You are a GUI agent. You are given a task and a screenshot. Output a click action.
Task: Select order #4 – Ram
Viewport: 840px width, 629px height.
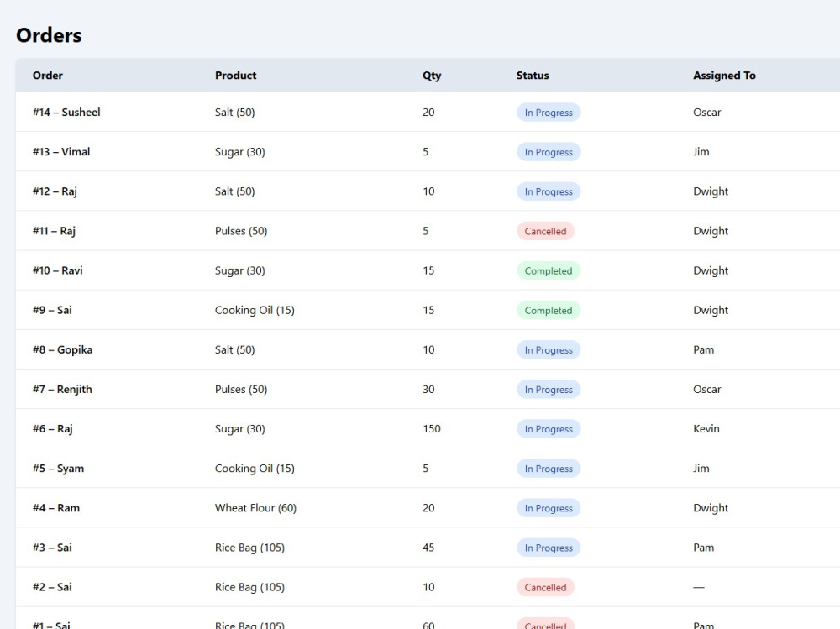[x=56, y=508]
